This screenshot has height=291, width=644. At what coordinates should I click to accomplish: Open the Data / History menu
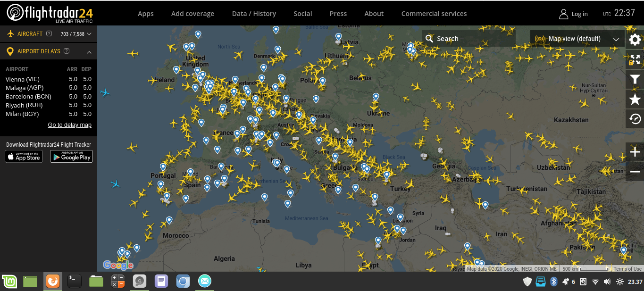(254, 14)
